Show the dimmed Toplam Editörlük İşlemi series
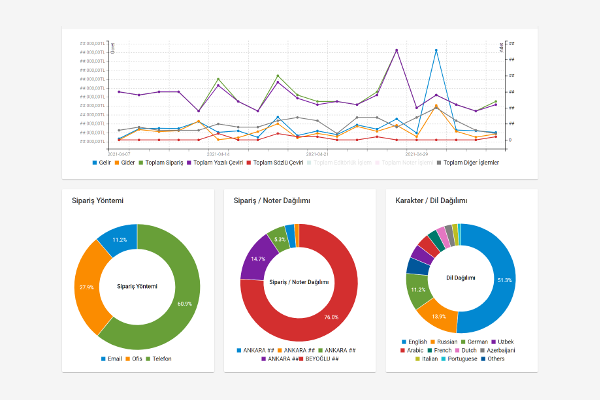Viewport: 600px width, 400px height. (x=339, y=163)
